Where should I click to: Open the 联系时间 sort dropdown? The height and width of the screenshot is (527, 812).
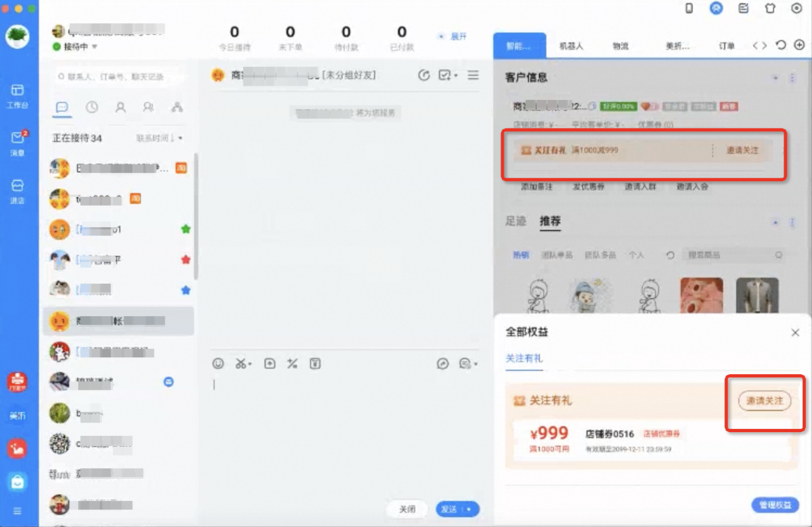point(159,138)
